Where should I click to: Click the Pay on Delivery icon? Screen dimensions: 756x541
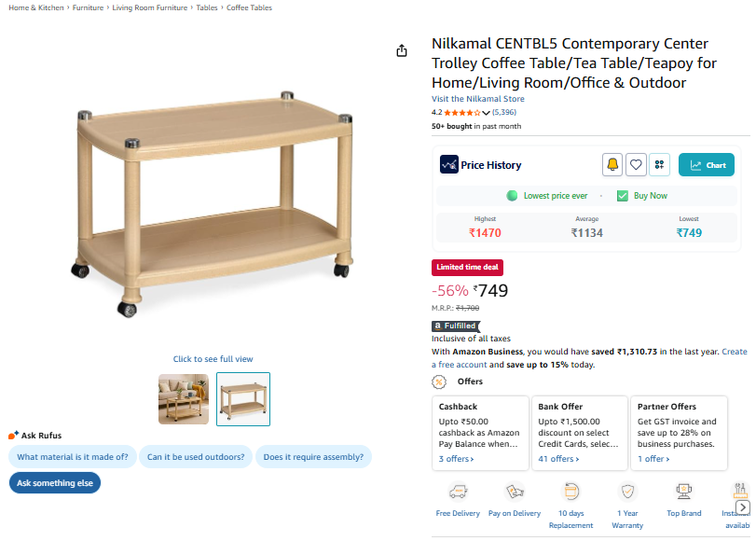tap(515, 492)
